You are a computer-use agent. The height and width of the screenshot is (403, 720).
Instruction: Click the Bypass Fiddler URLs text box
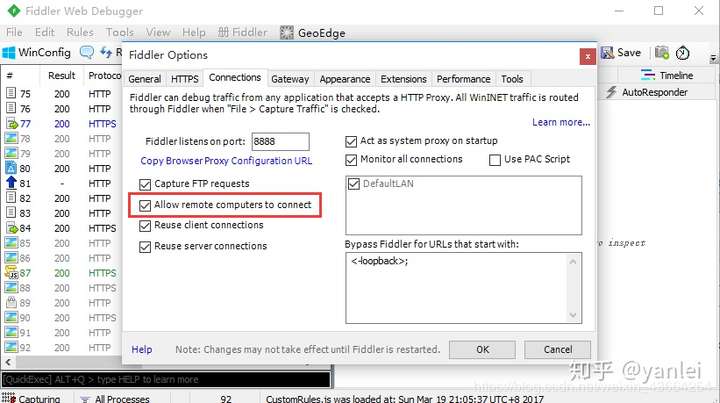(463, 288)
